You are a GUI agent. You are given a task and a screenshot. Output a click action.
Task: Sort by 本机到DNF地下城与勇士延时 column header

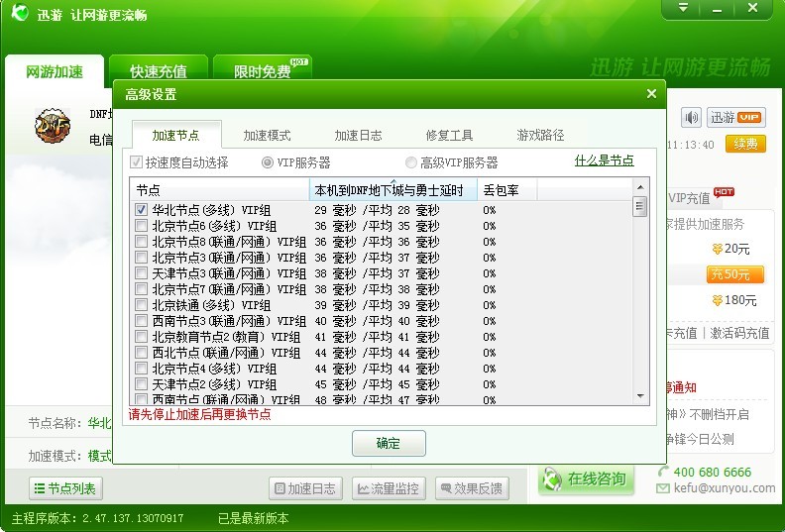[x=393, y=189]
